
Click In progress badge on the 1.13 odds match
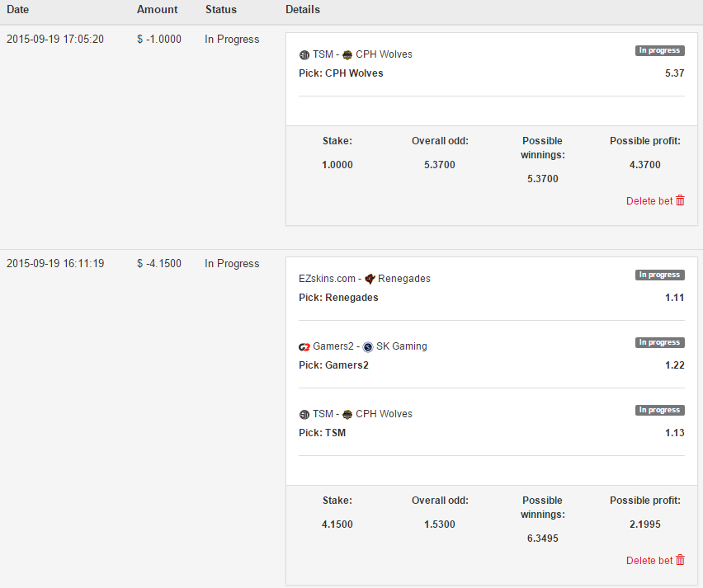(659, 410)
